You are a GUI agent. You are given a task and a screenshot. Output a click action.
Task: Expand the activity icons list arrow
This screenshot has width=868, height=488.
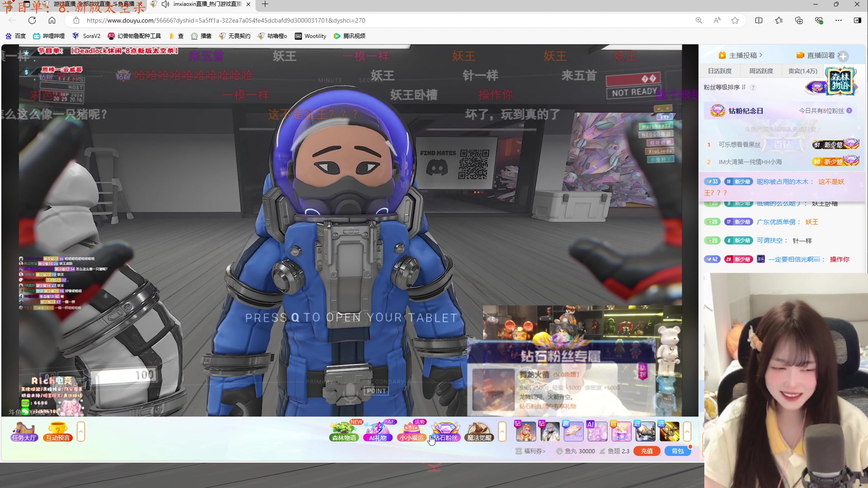pyautogui.click(x=502, y=432)
